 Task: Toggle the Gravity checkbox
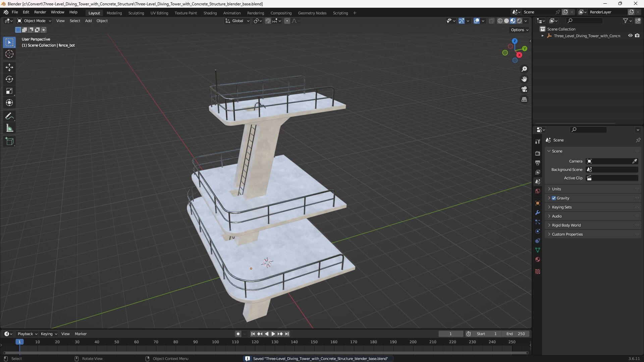[554, 198]
